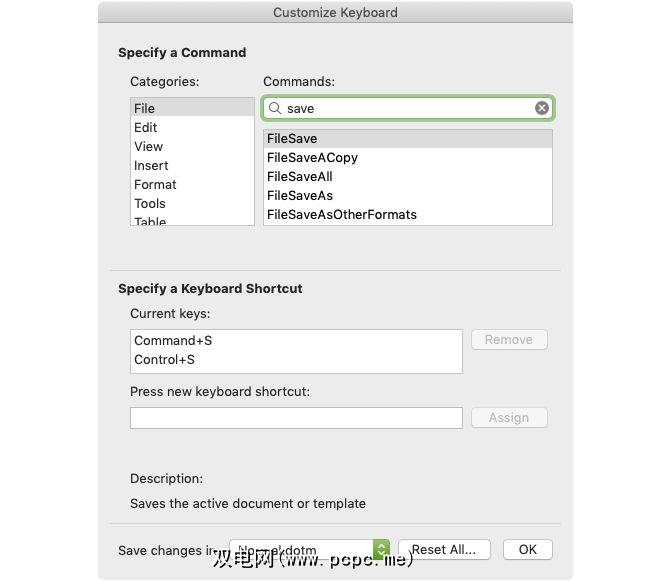Image resolution: width=670 pixels, height=582 pixels.
Task: Choose the Tools category
Action: [x=150, y=203]
